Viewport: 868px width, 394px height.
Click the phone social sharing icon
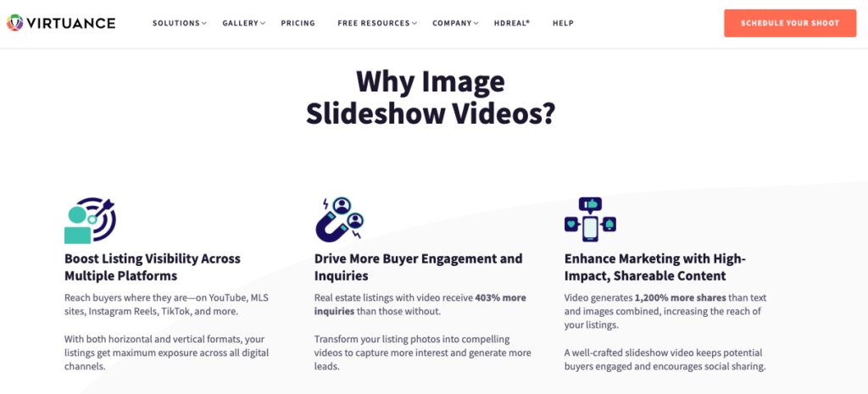(590, 219)
